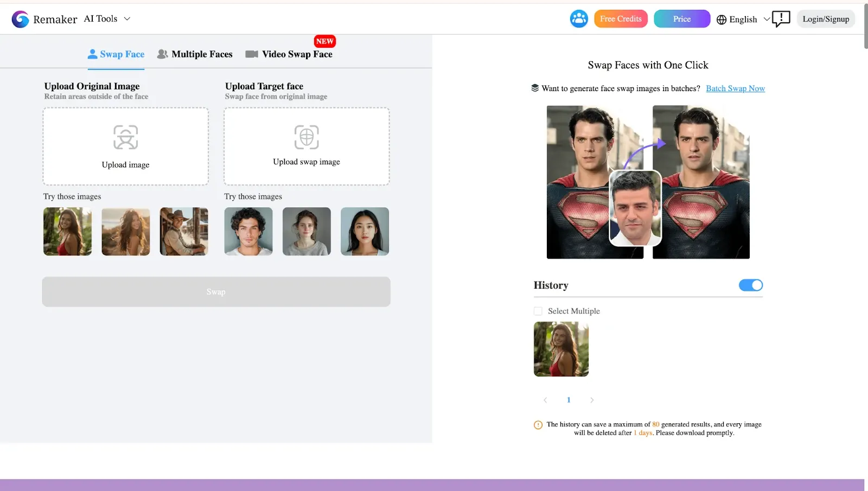This screenshot has width=868, height=491.
Task: Click the gray Swap button
Action: coord(216,292)
